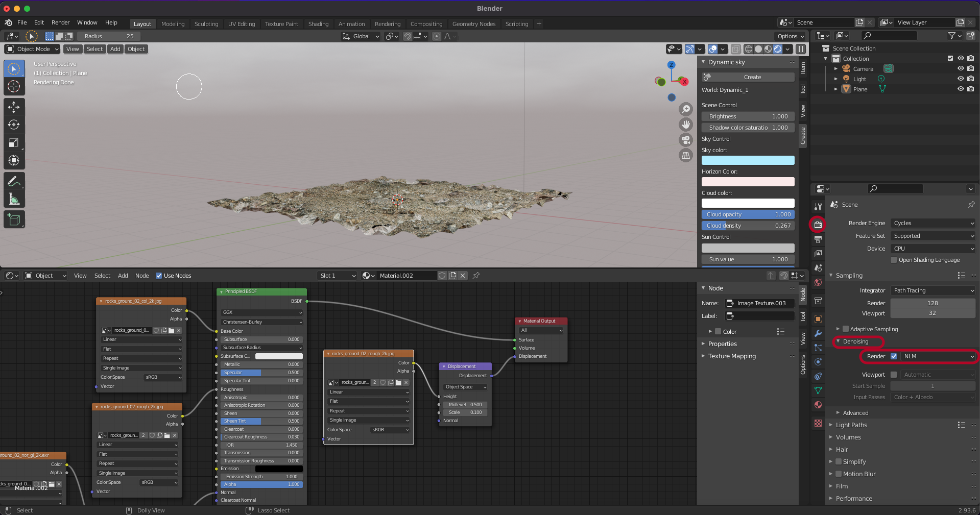
Task: Hide the Camera in the outliner
Action: click(960, 69)
